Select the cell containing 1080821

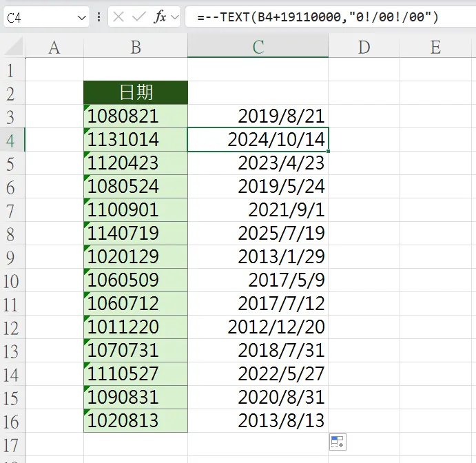tap(136, 116)
